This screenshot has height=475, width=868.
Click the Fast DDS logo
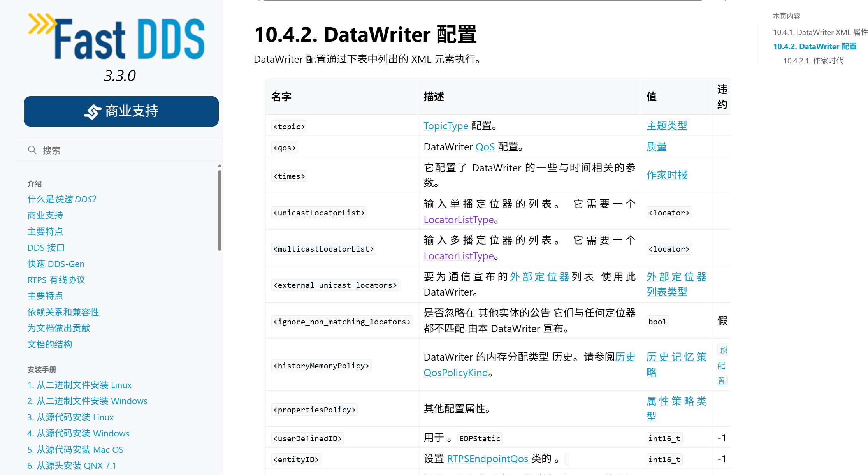point(117,37)
